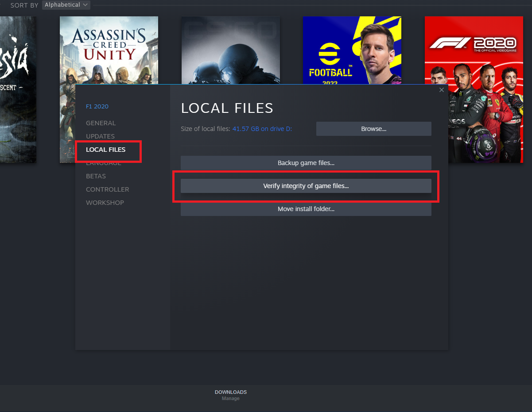Image resolution: width=532 pixels, height=412 pixels.
Task: Click Backup game files button
Action: click(x=306, y=163)
